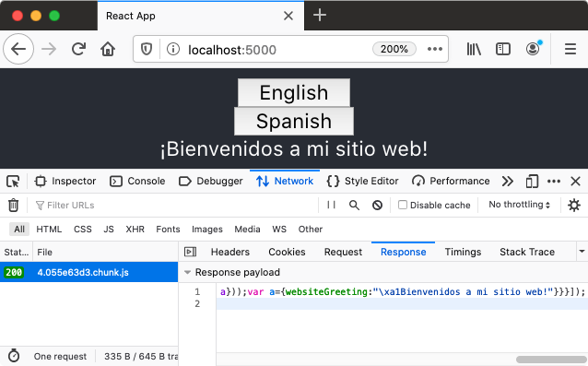Filter requests by Fonts
588x366 pixels.
tap(168, 230)
